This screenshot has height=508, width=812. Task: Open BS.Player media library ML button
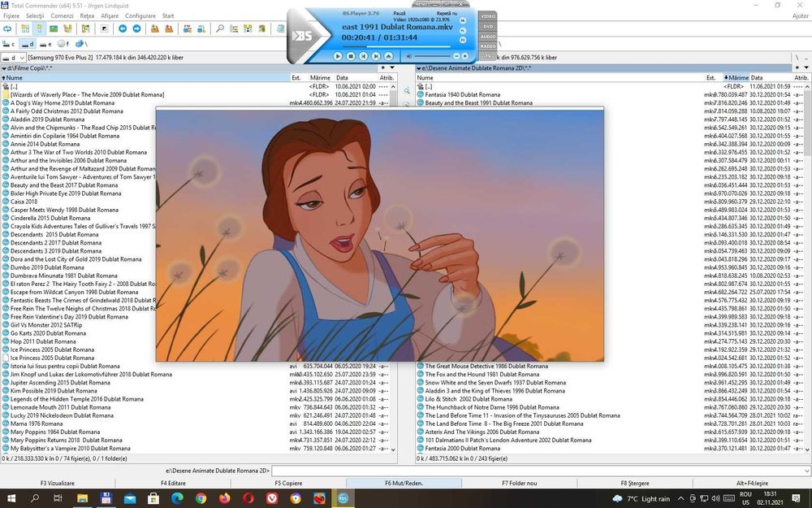click(463, 21)
